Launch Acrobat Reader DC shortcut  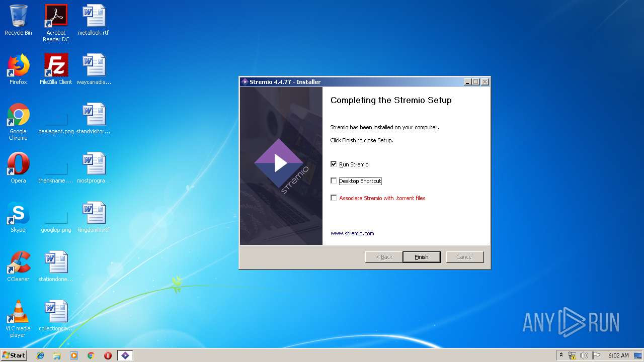(56, 23)
